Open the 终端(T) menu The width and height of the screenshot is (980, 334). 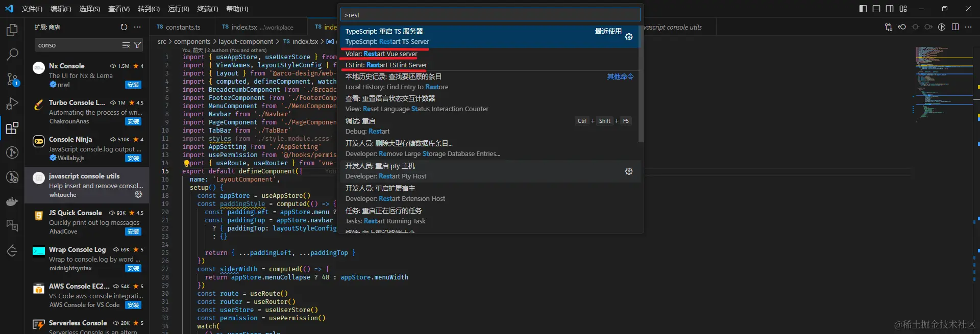208,9
